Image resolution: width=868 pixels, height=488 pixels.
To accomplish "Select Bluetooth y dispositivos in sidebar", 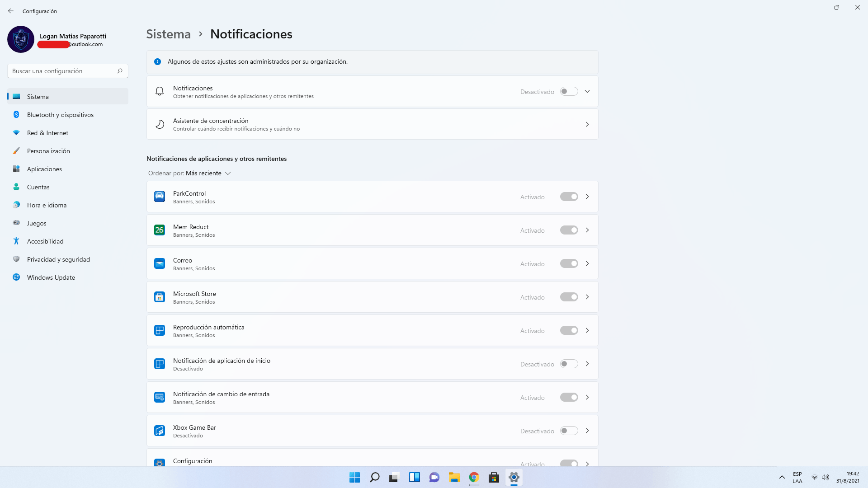I will pyautogui.click(x=60, y=115).
